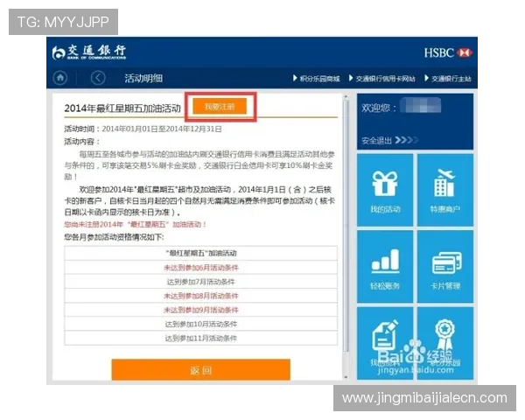Click the orange 返回 button
The image size is (525, 420).
tap(201, 370)
